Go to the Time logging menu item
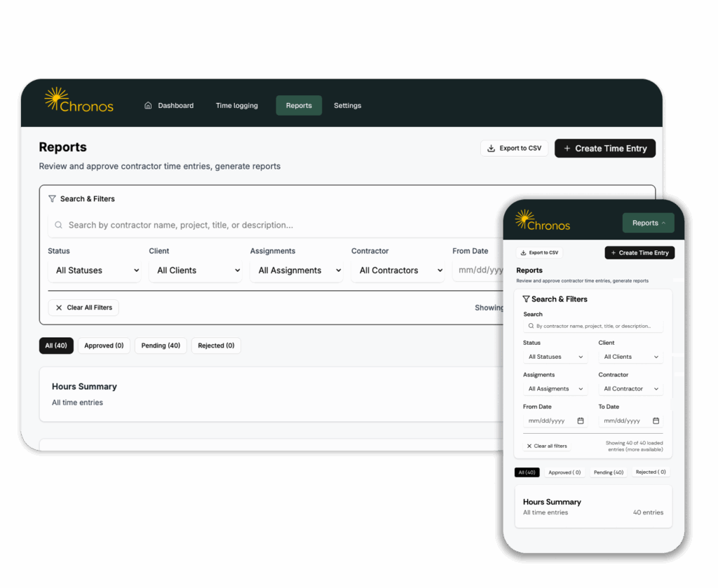This screenshot has width=718, height=588. coord(236,106)
